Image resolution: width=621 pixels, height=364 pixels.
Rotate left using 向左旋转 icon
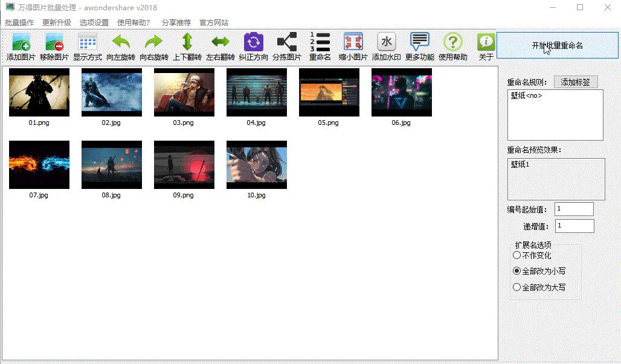tap(121, 42)
